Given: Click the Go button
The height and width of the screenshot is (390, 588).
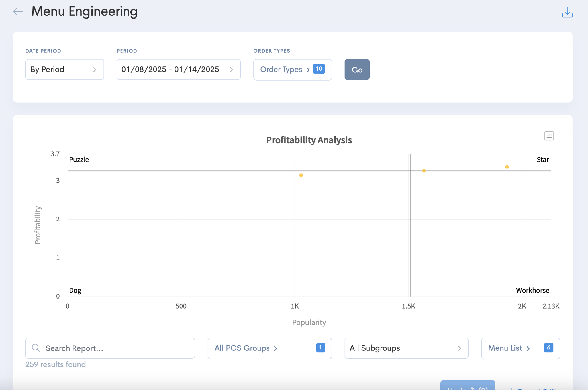Looking at the screenshot, I should pos(357,70).
